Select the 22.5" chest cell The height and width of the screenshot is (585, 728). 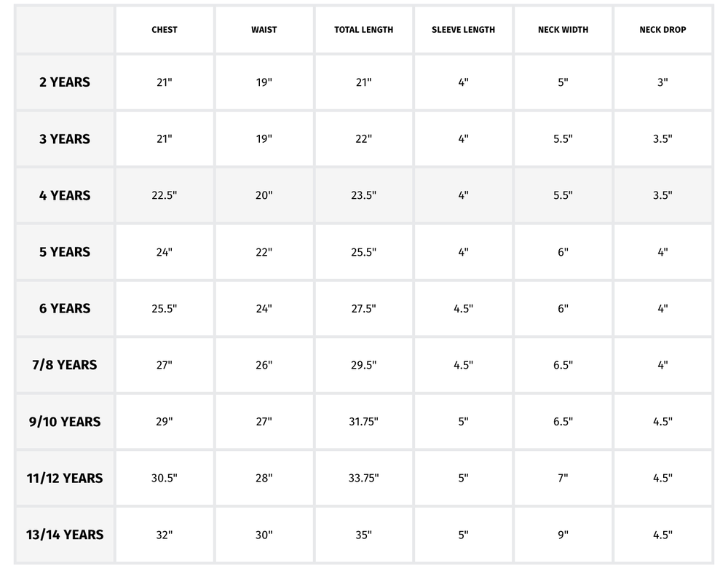[x=165, y=195]
